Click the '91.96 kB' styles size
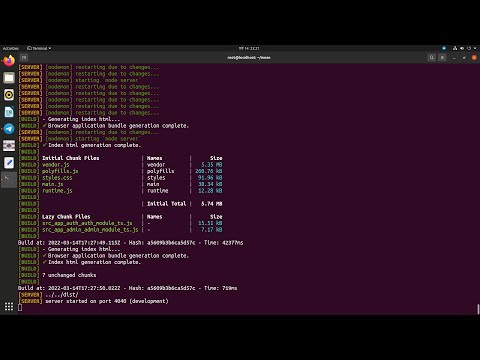Image resolution: width=480 pixels, height=360 pixels. (210, 178)
